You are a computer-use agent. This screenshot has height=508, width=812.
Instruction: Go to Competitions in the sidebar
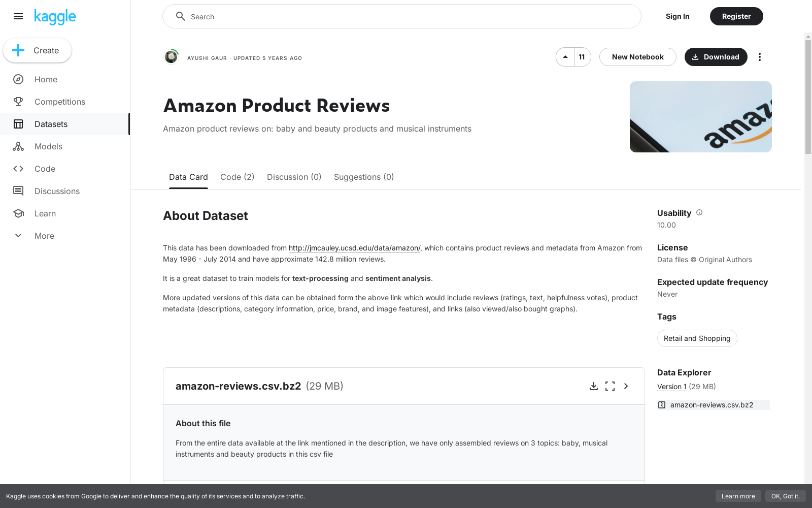click(x=60, y=102)
